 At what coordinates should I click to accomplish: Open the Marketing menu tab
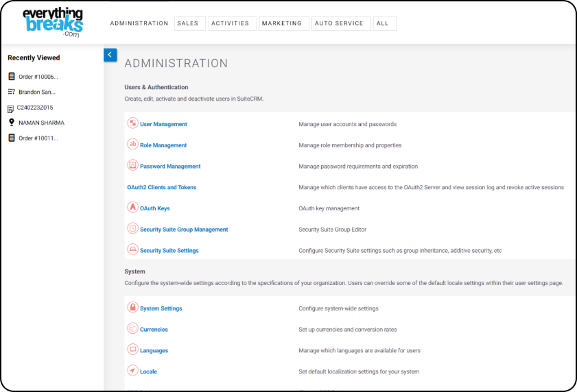point(284,23)
